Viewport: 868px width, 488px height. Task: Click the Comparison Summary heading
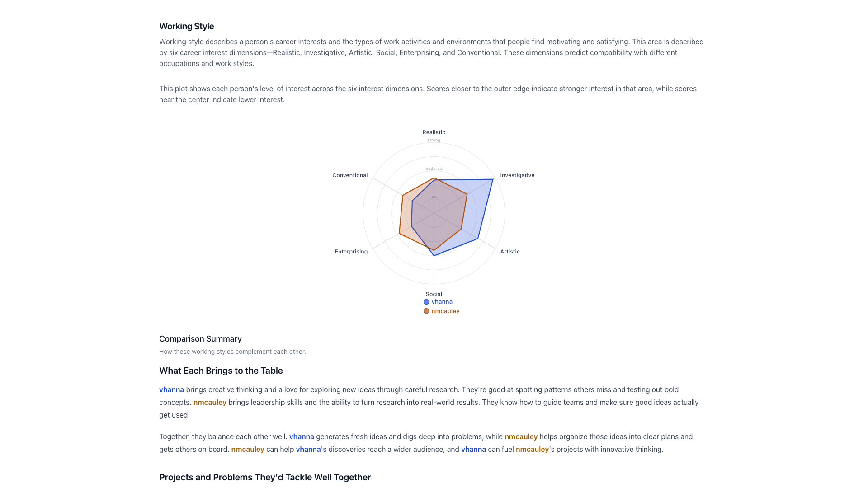[200, 339]
